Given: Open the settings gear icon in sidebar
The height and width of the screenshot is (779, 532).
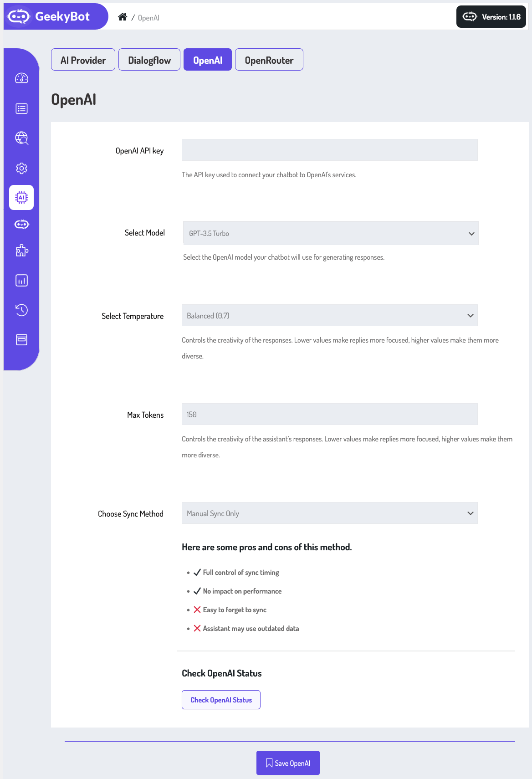Looking at the screenshot, I should (21, 168).
